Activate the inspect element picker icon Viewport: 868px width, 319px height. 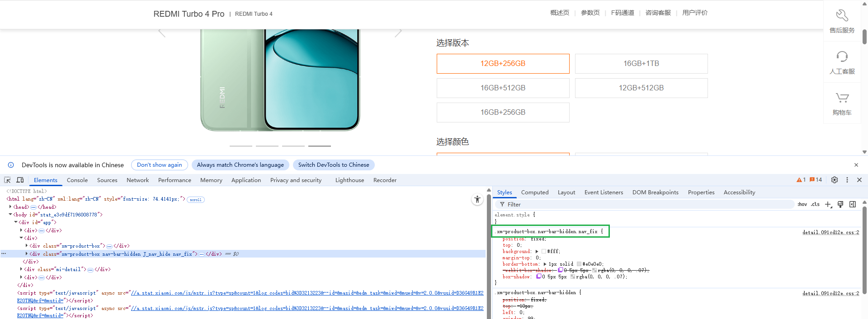7,180
